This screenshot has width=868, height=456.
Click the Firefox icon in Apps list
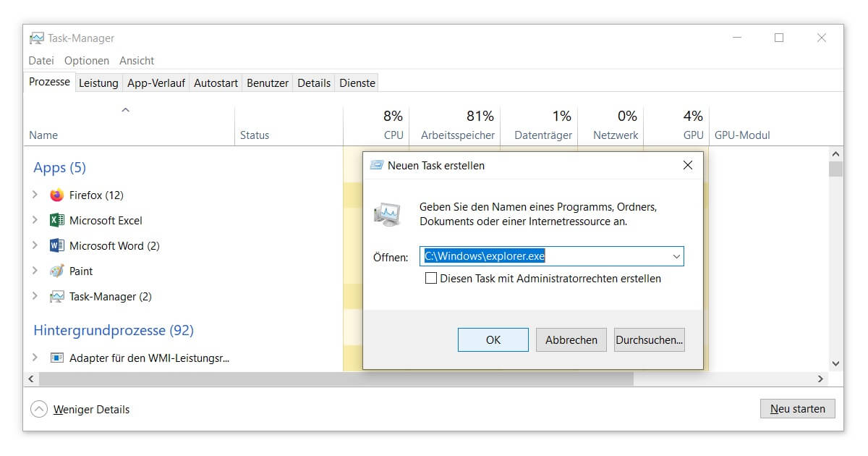click(x=57, y=195)
